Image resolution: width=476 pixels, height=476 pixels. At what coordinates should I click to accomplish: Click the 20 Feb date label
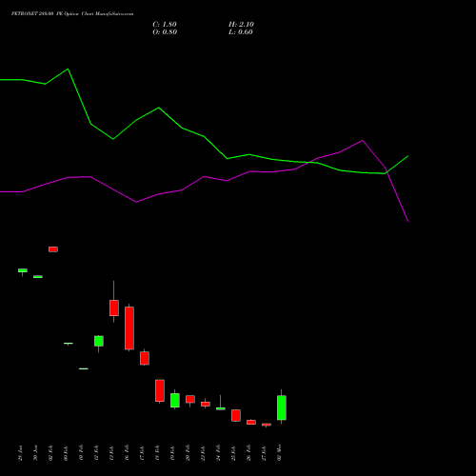pyautogui.click(x=188, y=453)
